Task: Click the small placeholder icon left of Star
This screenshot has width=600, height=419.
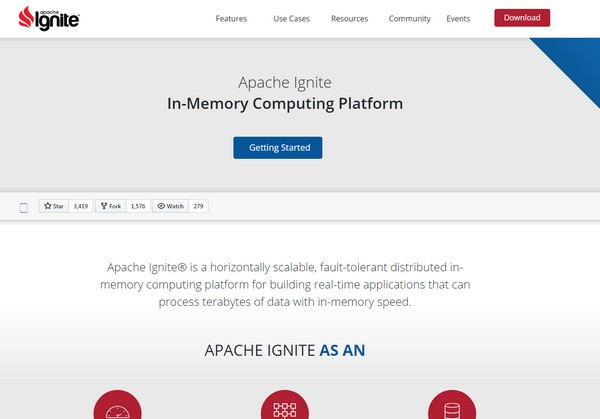Action: pos(24,208)
